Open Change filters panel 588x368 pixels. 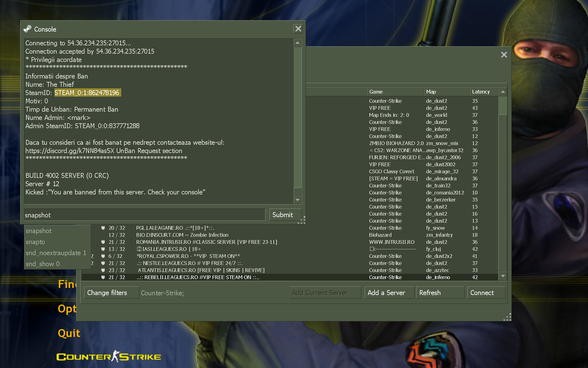pos(112,293)
